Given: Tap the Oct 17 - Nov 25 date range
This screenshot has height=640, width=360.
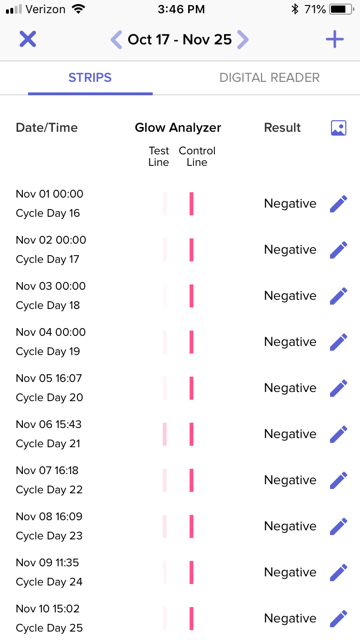Looking at the screenshot, I should pyautogui.click(x=180, y=40).
